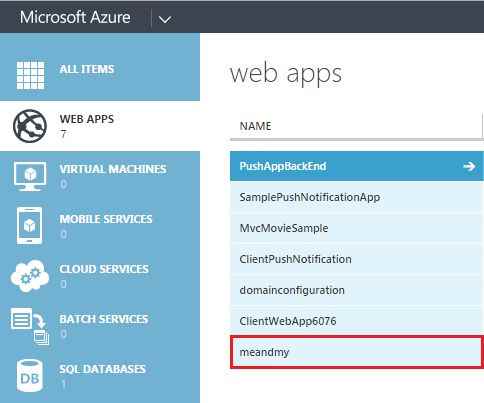Click the Mobile Services phone icon
The image size is (484, 403).
pos(30,226)
